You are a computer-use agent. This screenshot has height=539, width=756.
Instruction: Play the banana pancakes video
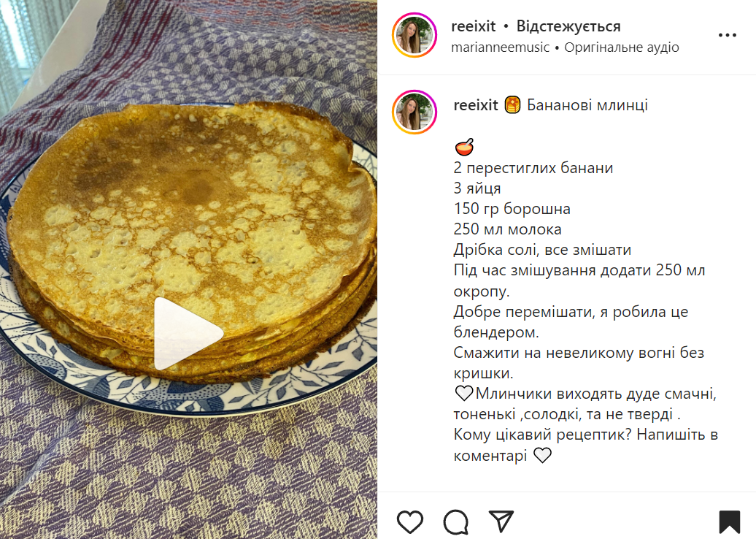click(x=188, y=334)
